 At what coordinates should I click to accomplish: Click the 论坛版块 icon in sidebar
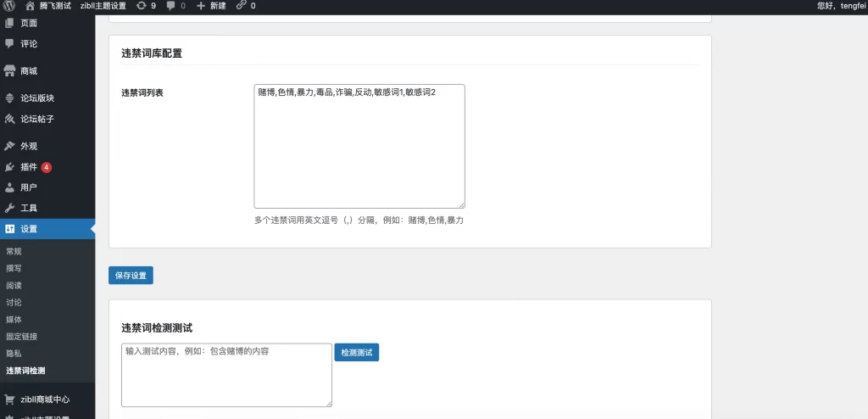(x=9, y=98)
